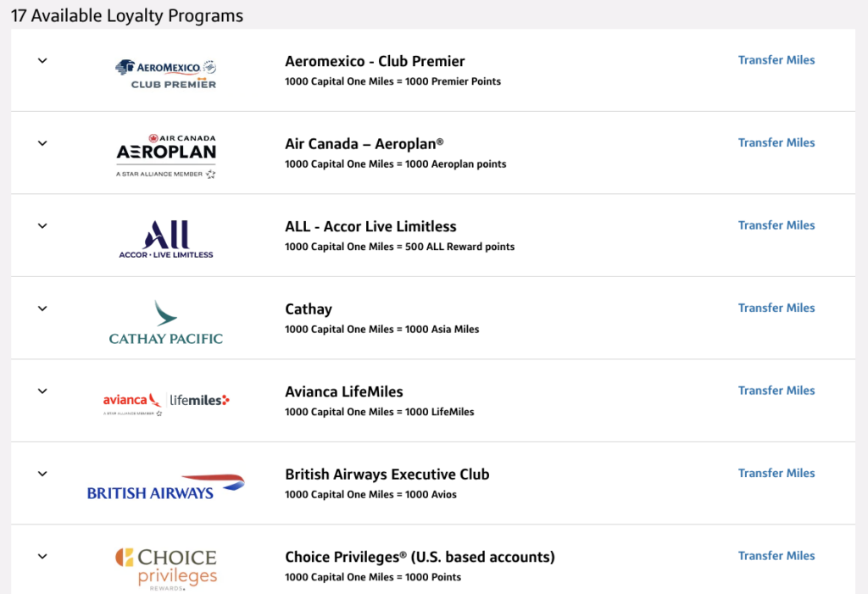Transfer miles to British Airways Avios
Screen dimensions: 868x594
[x=776, y=473]
